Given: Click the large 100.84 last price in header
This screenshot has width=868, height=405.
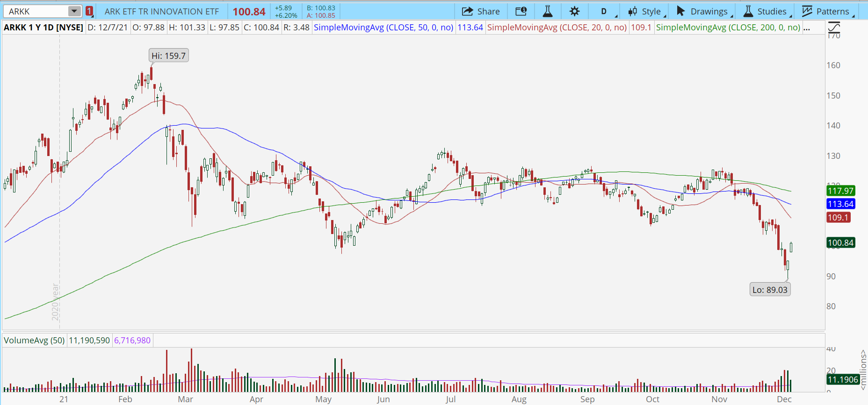Looking at the screenshot, I should click(249, 12).
